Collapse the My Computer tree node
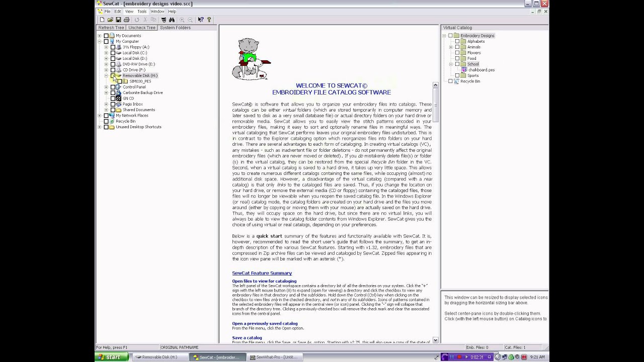The height and width of the screenshot is (362, 644). 99,41
